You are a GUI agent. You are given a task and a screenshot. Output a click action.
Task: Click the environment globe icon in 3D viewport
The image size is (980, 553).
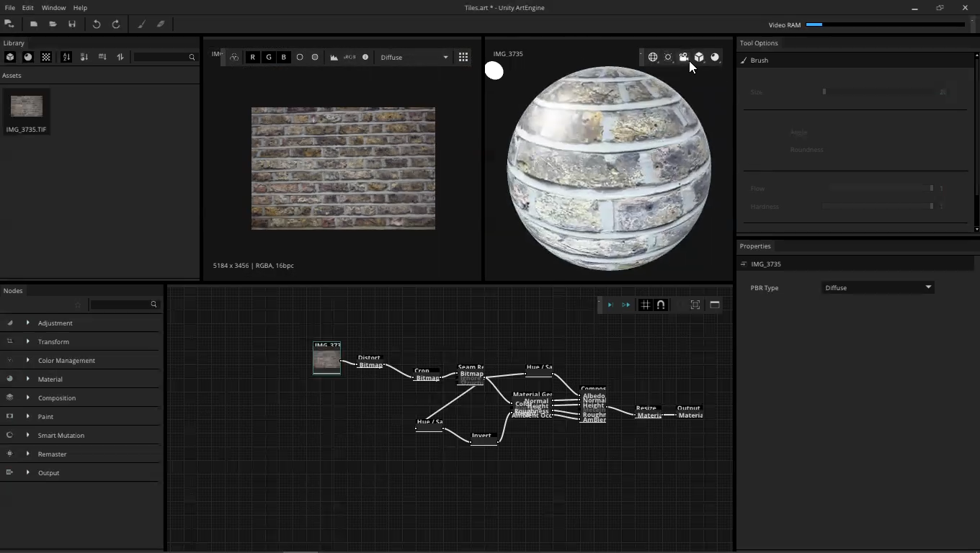point(653,57)
